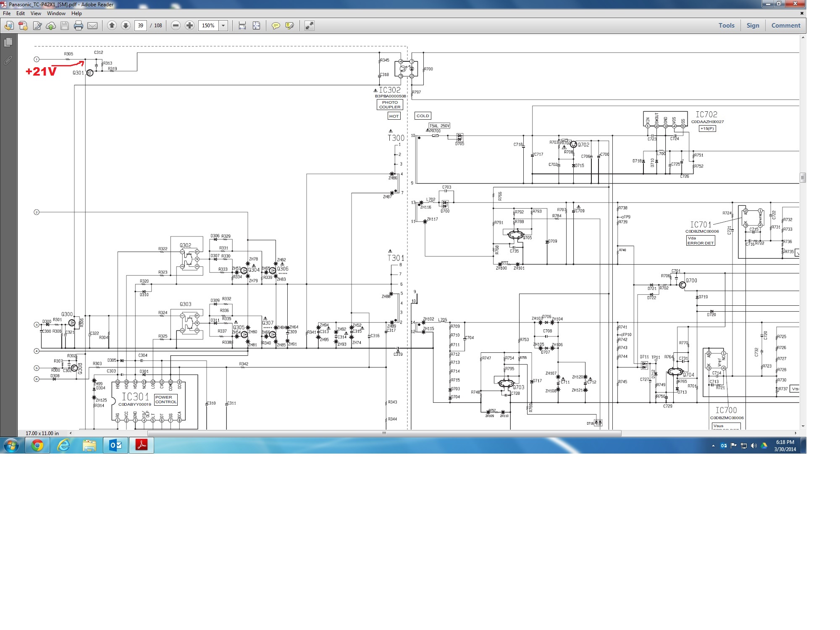Open the Tools pane
The height and width of the screenshot is (630, 840).
(x=726, y=26)
